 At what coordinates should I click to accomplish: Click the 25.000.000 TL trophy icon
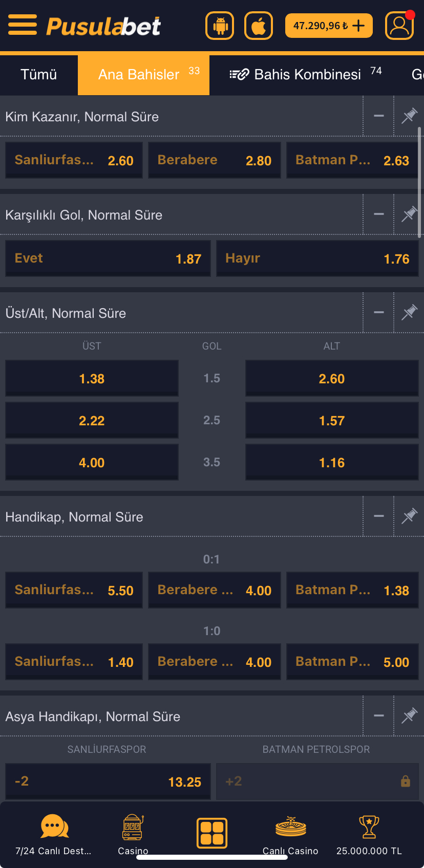coord(369,827)
